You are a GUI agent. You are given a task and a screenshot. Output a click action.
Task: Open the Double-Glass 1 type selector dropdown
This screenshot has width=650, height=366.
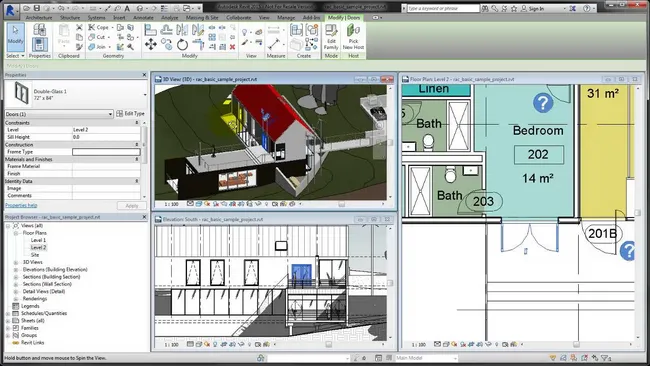145,95
